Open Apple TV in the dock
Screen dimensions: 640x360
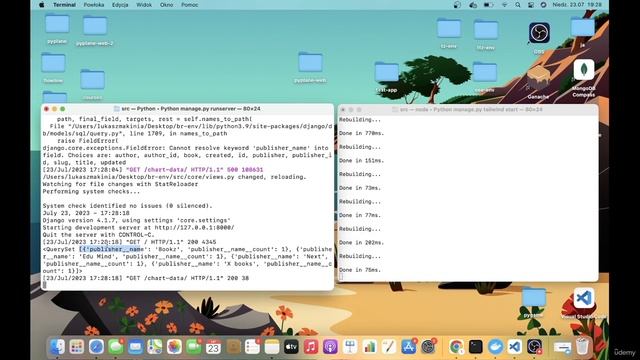point(291,347)
